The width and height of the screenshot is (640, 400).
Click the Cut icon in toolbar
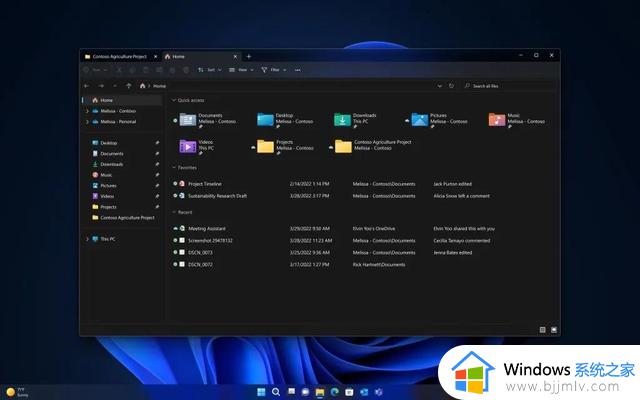(x=119, y=70)
